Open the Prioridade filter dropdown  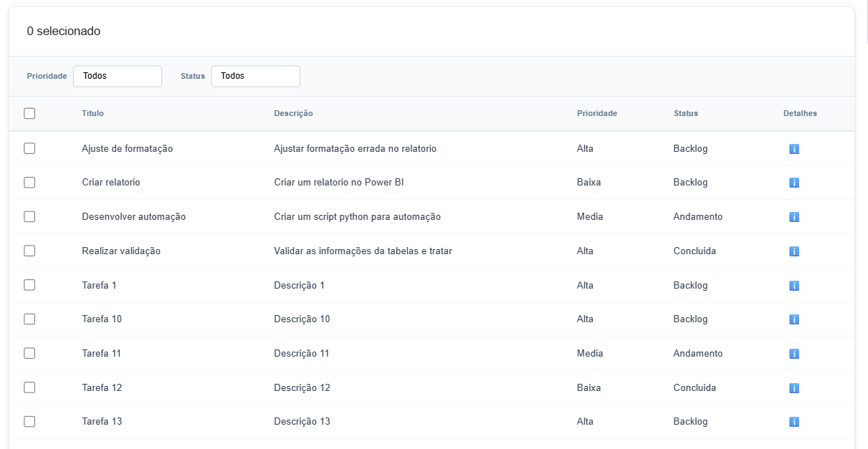117,76
